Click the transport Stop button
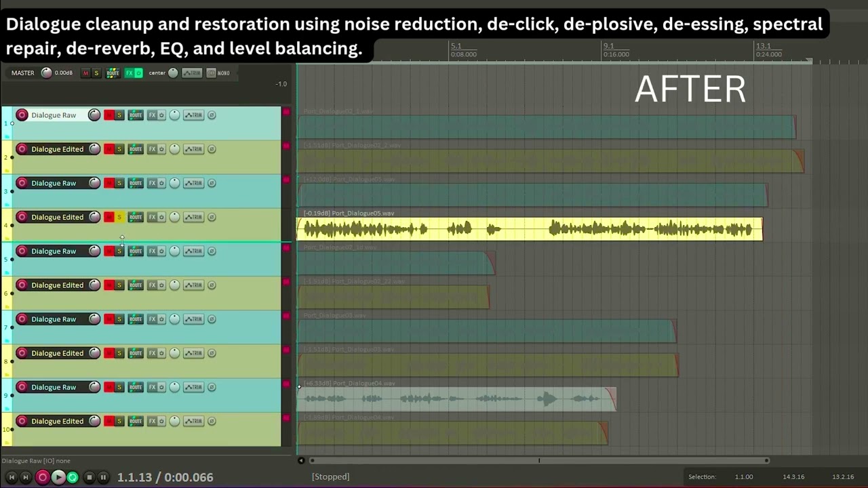Viewport: 868px width, 488px height. pyautogui.click(x=89, y=477)
